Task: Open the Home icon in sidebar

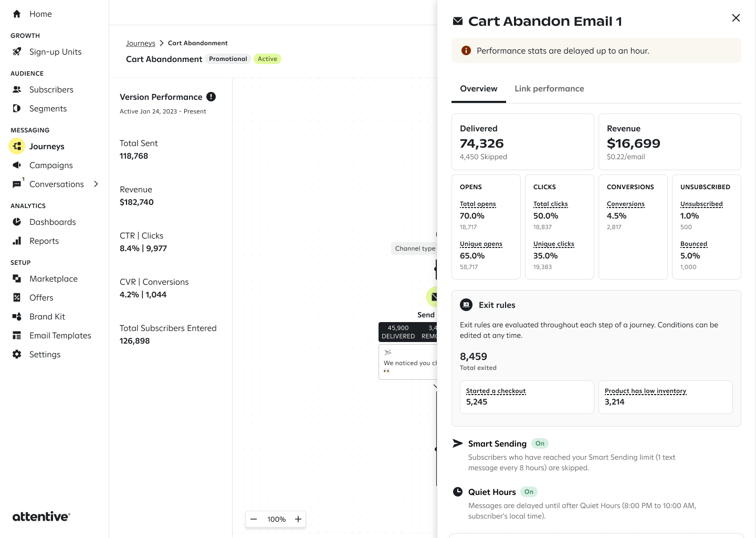Action: 17,14
